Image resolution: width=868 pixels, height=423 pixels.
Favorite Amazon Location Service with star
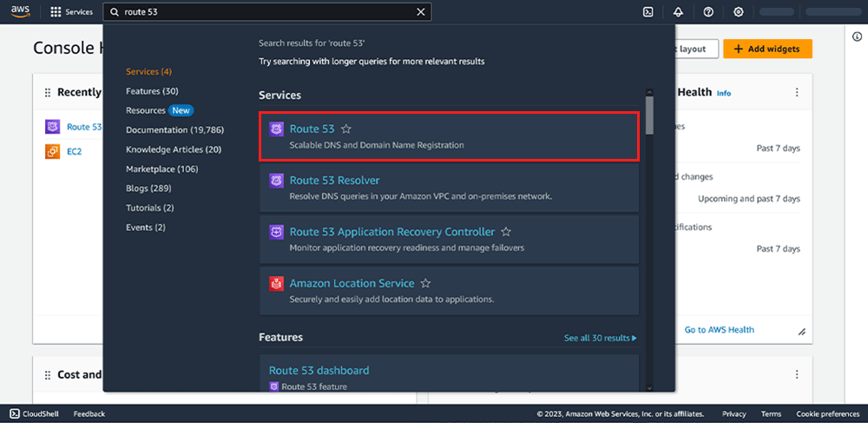pyautogui.click(x=425, y=283)
